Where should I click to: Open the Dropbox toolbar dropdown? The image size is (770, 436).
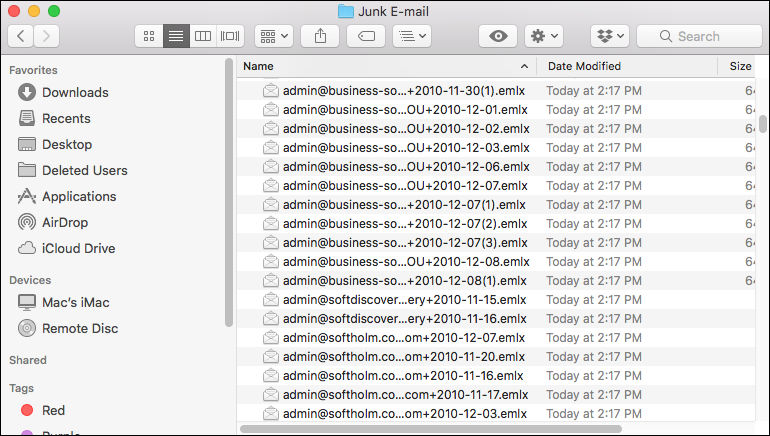tap(609, 36)
